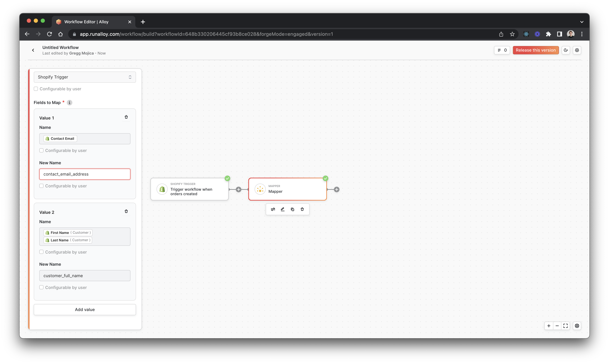
Task: Click the info icon beside Fields to Map
Action: 70,102
